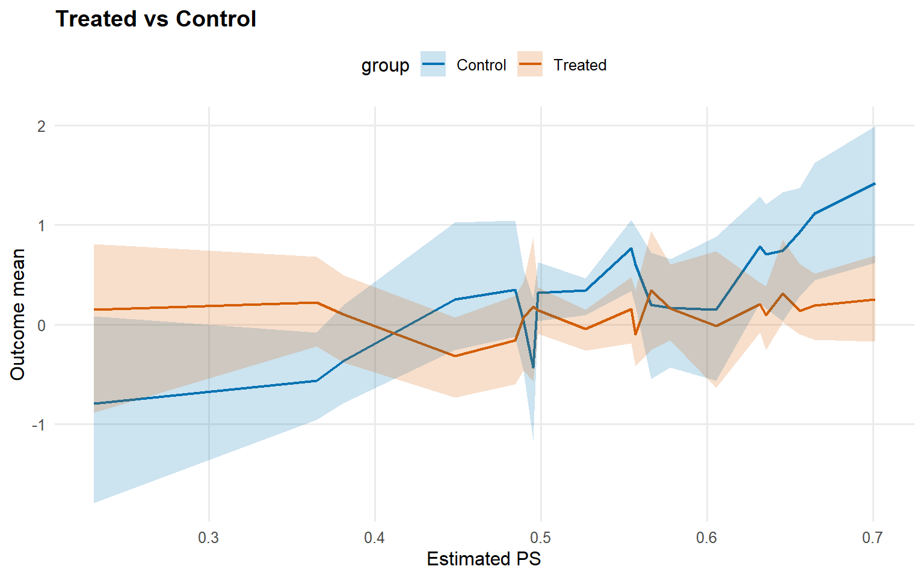The width and height of the screenshot is (924, 578).
Task: Click the chart title "Treated vs Control"
Action: point(156,19)
